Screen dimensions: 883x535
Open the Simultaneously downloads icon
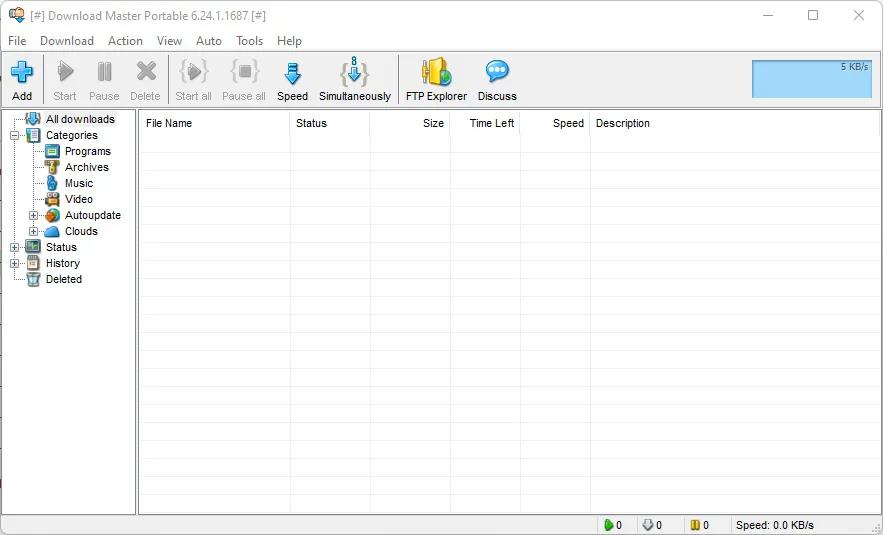point(354,72)
